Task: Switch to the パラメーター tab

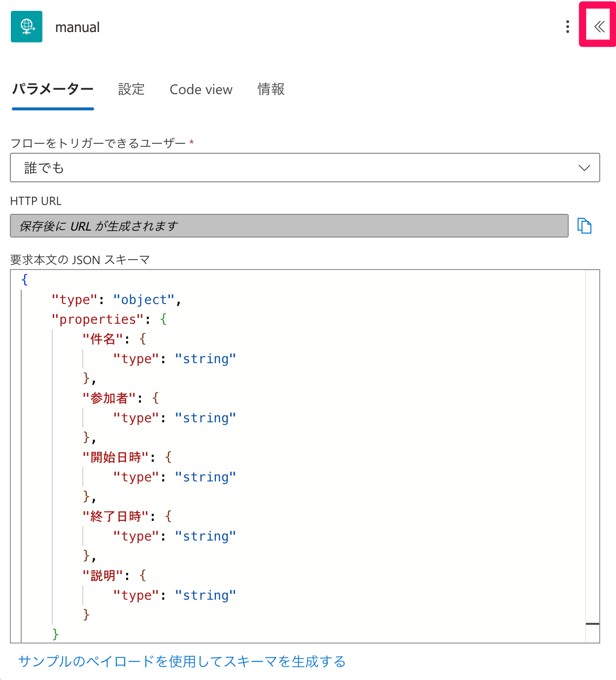Action: [53, 89]
